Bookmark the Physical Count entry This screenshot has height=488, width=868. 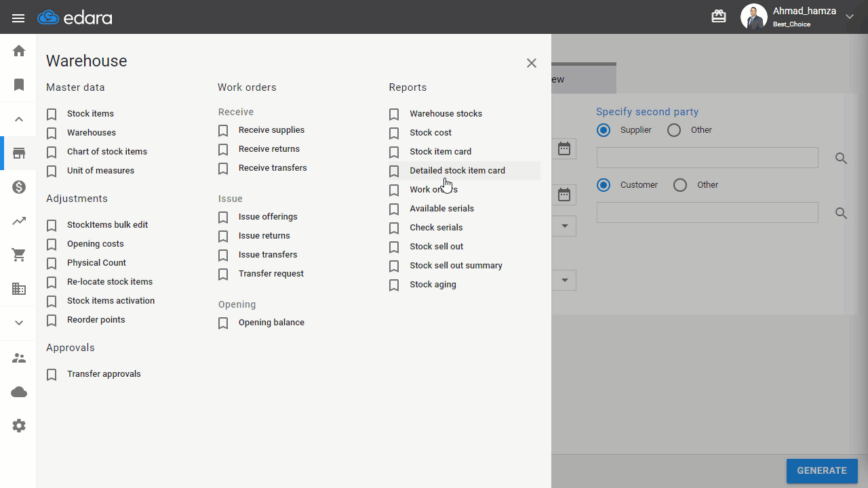52,264
